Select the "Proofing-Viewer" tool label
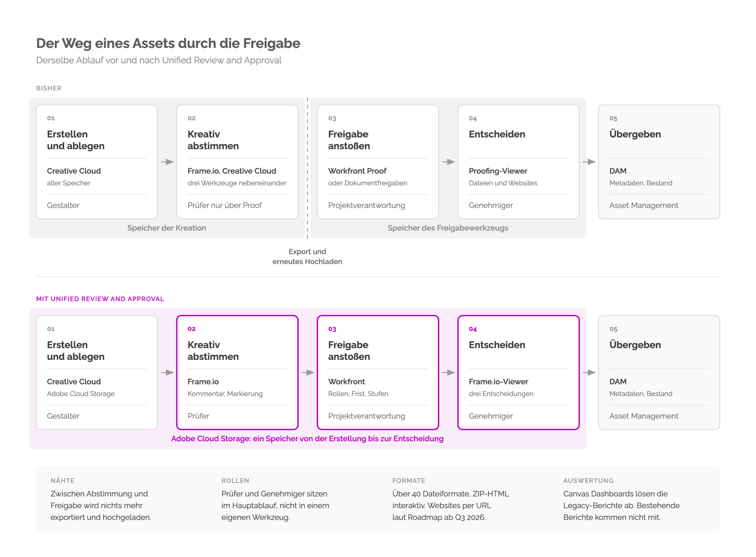Viewport: 756px width, 557px height. pos(498,171)
